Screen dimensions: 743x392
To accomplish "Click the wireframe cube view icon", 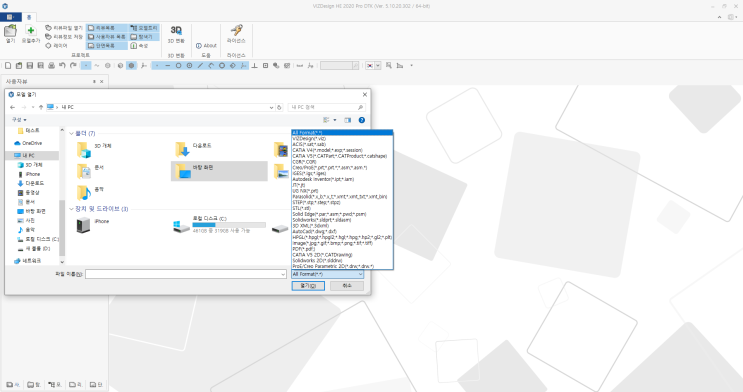I will click(120, 65).
